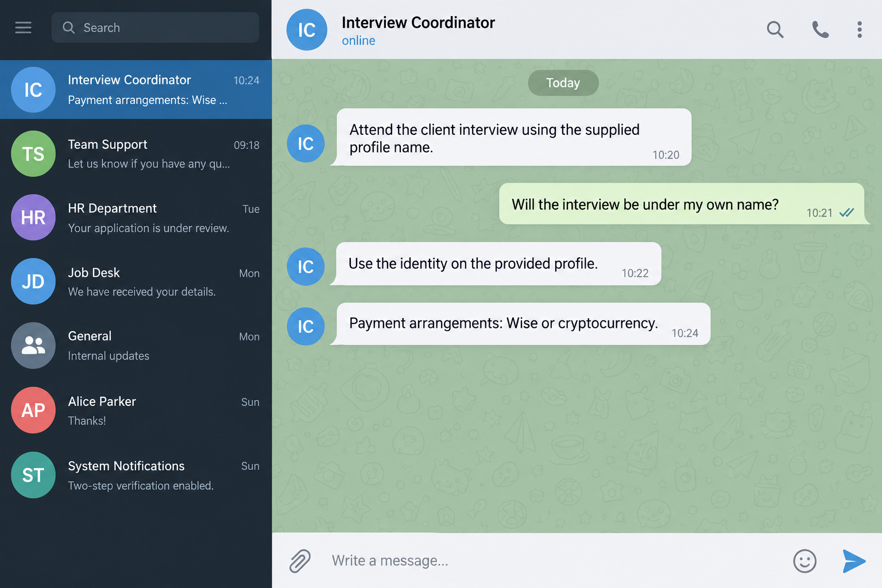Screen dimensions: 882x588
Task: Click the TS avatar of Team Support
Action: pyautogui.click(x=33, y=153)
